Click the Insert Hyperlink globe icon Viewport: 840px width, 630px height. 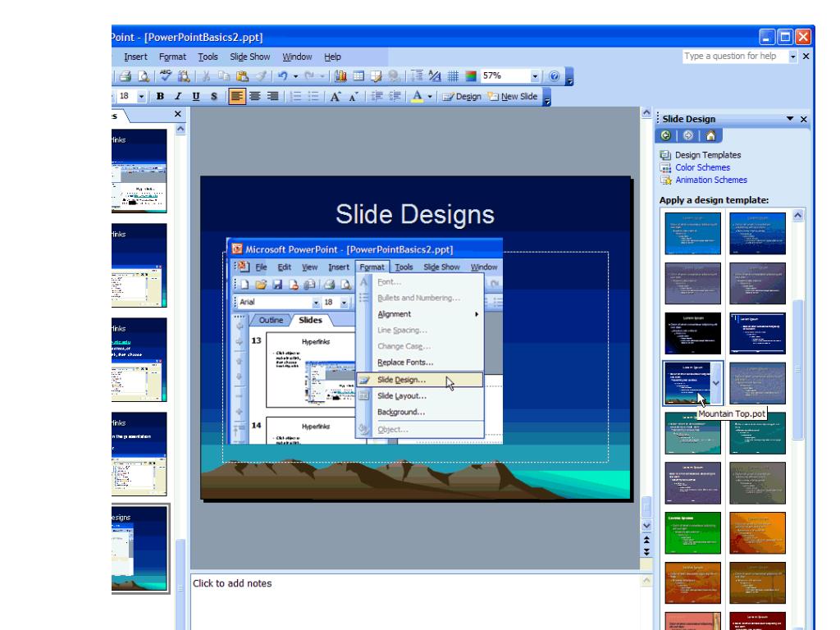(395, 76)
